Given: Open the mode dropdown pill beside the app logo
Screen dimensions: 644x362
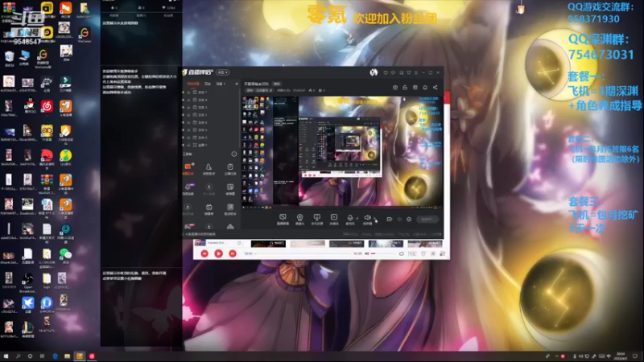Looking at the screenshot, I should tap(223, 72).
